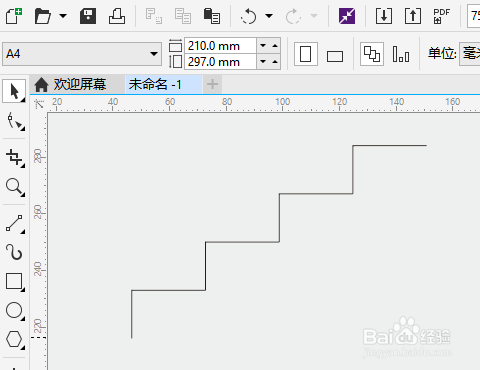Image resolution: width=480 pixels, height=370 pixels.
Task: Select the Pick tool arrow
Action: [x=14, y=91]
